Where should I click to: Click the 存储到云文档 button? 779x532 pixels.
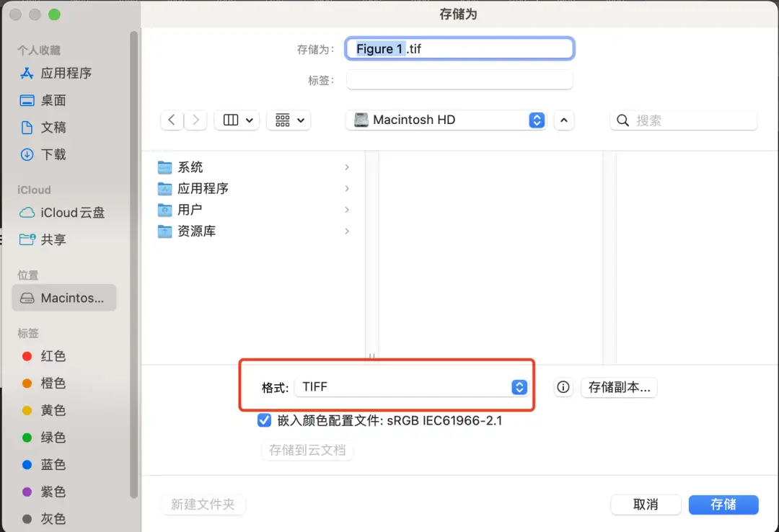tap(307, 450)
